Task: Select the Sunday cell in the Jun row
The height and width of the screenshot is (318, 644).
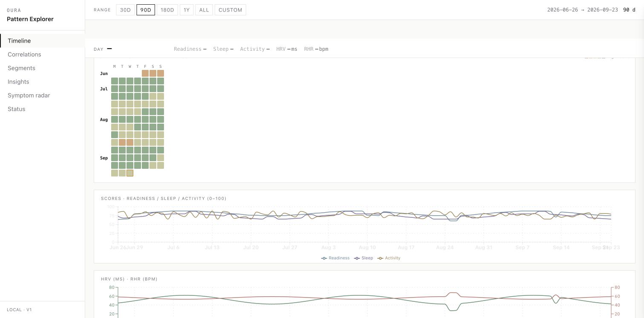Action: pos(161,73)
